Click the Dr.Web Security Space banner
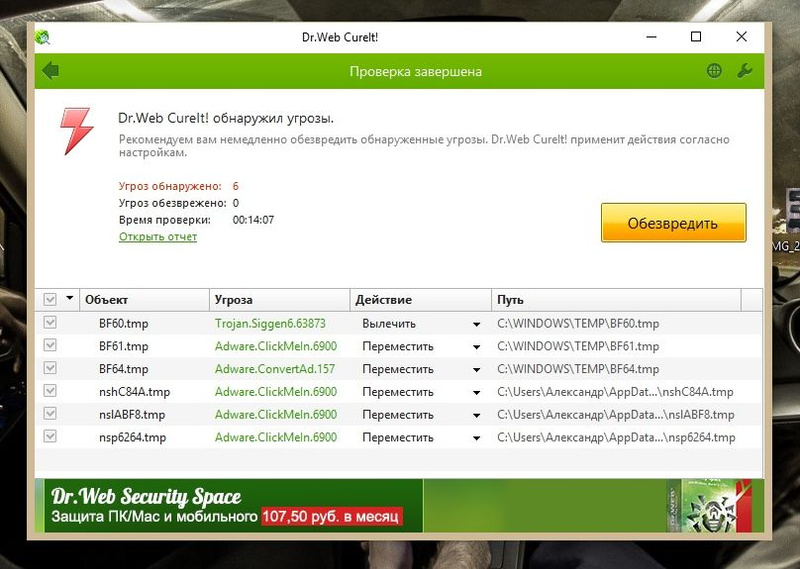 coord(228,505)
